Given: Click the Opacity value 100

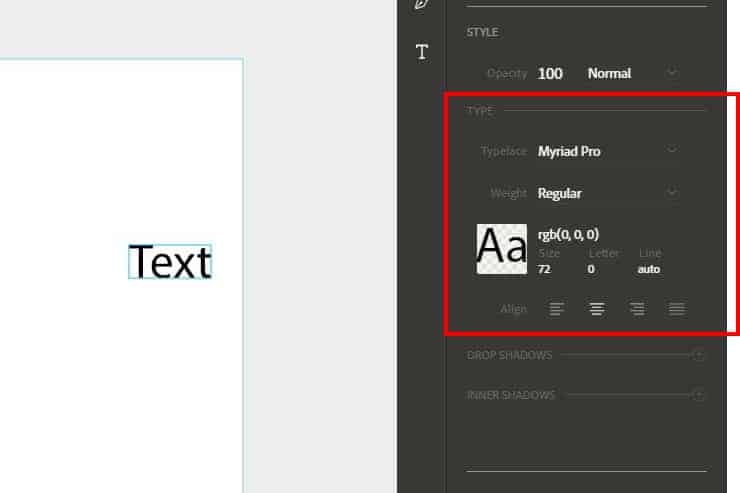Looking at the screenshot, I should tap(550, 73).
